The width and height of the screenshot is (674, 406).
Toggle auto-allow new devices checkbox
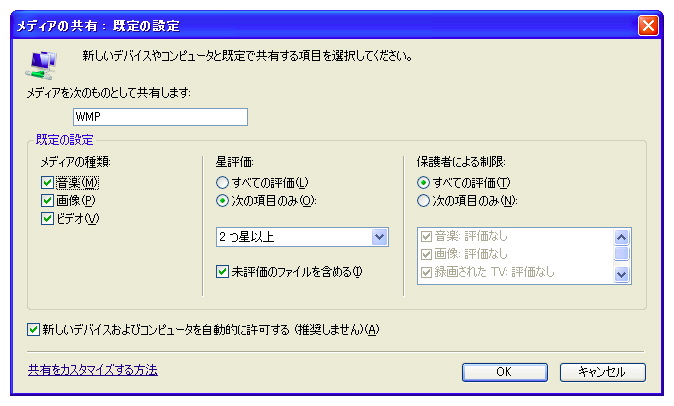(x=35, y=329)
